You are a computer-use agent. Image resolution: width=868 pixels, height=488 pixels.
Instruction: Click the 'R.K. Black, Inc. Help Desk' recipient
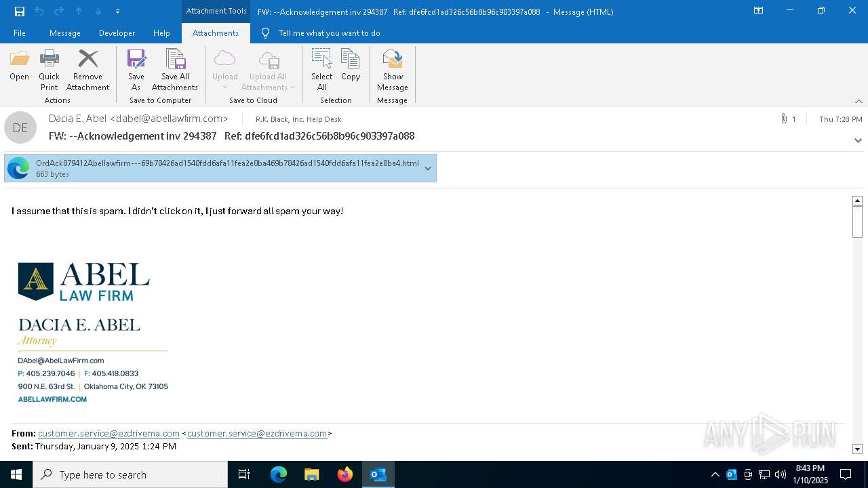tap(298, 119)
